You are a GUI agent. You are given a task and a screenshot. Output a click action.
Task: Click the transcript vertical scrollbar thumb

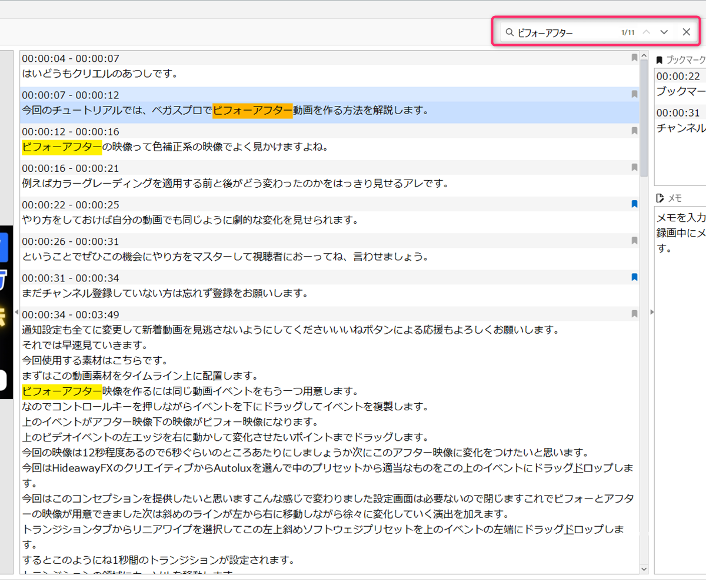click(x=644, y=118)
